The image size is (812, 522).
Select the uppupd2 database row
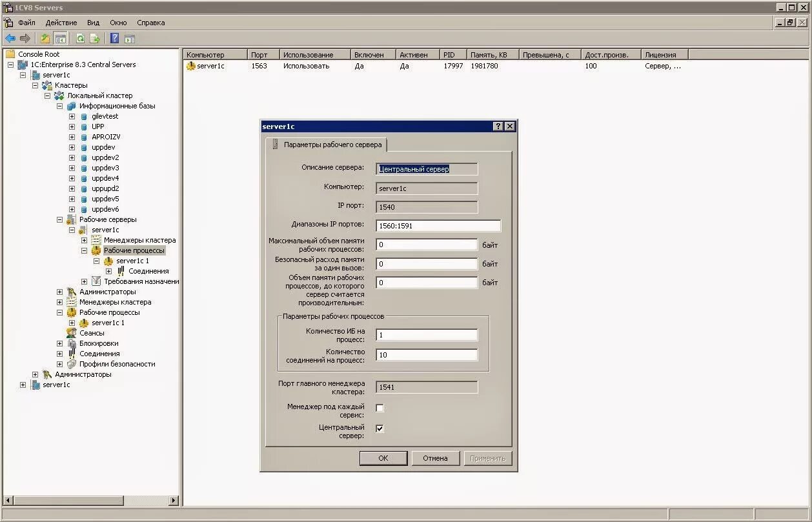(105, 188)
